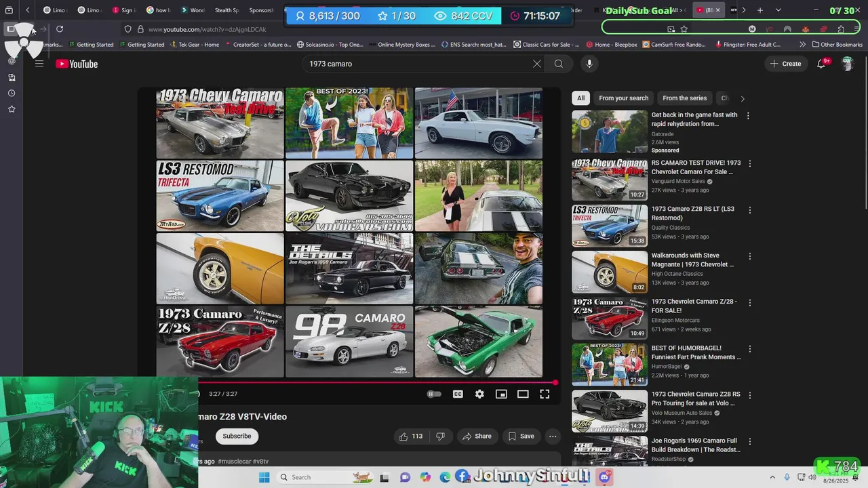Open Classic Cars for Sale bookmark
868x488 pixels.
click(x=547, y=45)
